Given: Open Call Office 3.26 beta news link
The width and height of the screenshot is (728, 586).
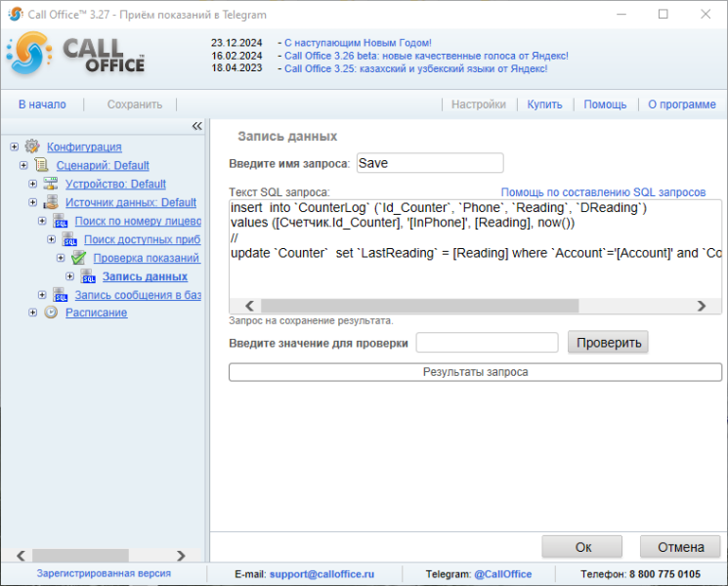Looking at the screenshot, I should tap(426, 56).
